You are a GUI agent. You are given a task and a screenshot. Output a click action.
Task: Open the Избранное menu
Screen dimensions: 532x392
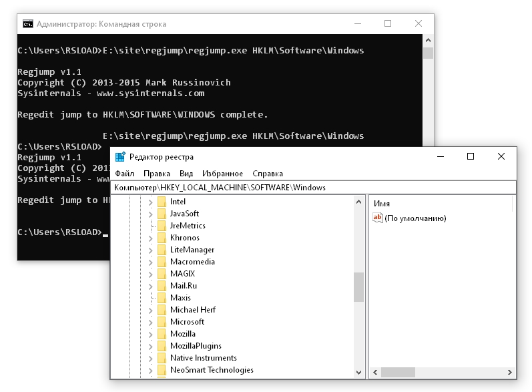pos(222,174)
